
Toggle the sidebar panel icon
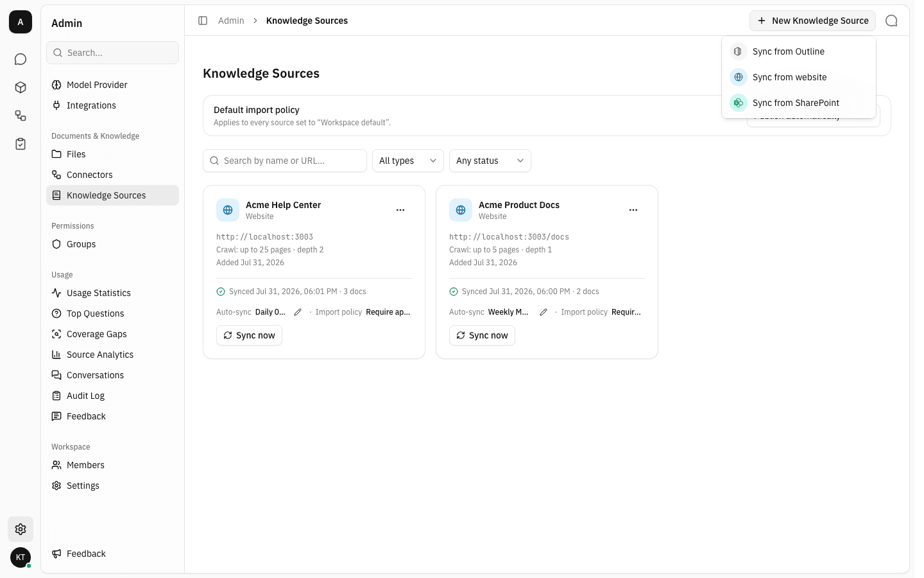(x=203, y=21)
